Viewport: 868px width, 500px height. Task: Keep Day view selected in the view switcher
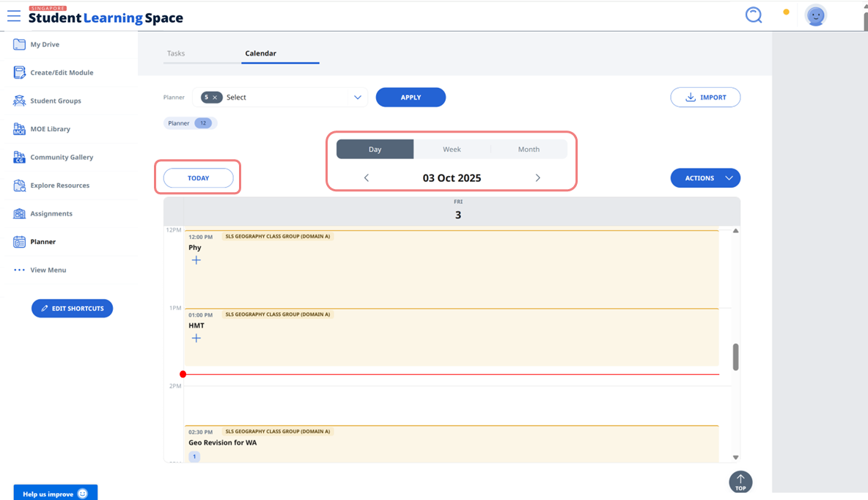coord(375,149)
